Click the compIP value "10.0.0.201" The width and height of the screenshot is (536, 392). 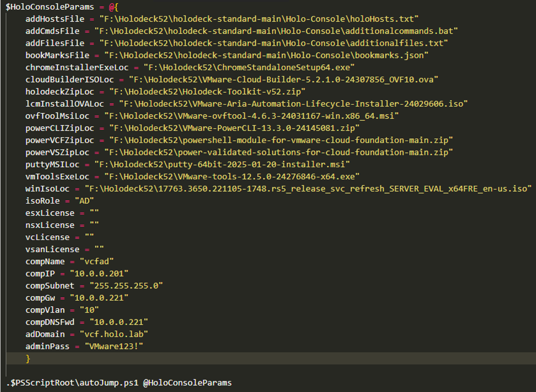(x=99, y=274)
